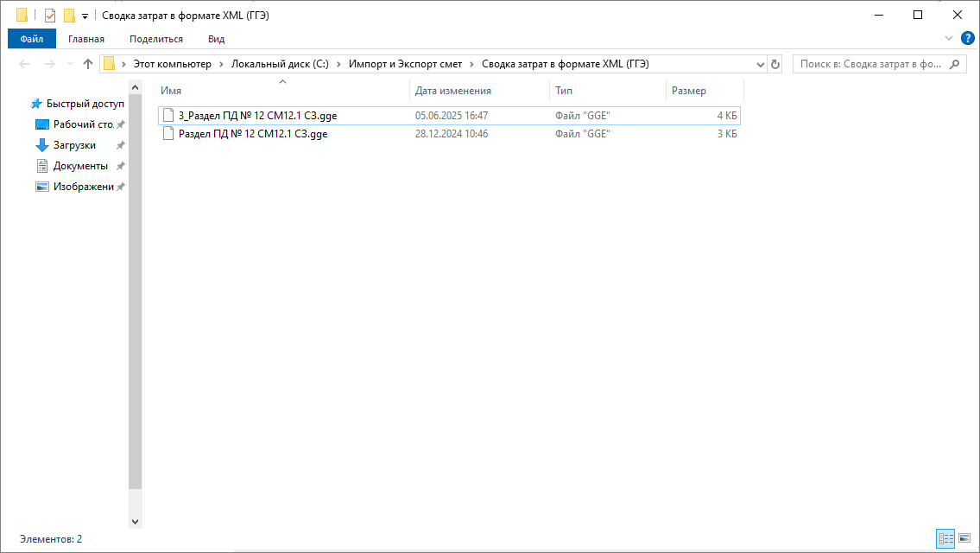Switch to the Вид ribbon tab
Screen dimensions: 980x553
pos(216,39)
